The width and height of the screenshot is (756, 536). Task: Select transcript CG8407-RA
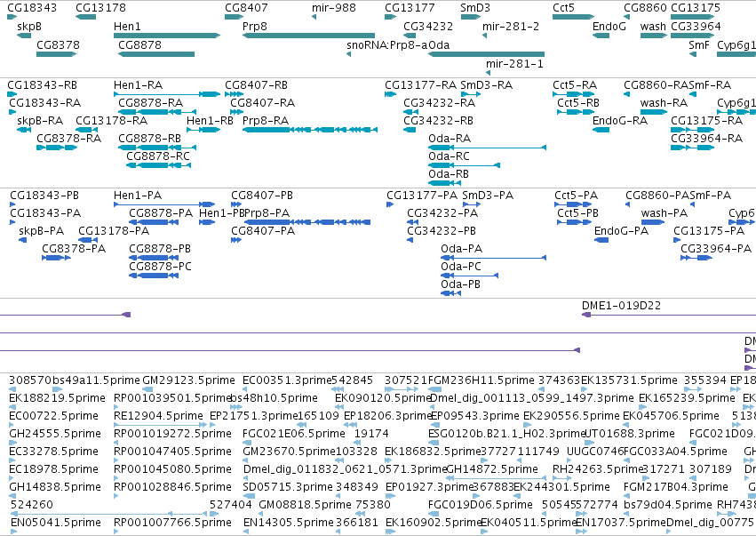(263, 103)
